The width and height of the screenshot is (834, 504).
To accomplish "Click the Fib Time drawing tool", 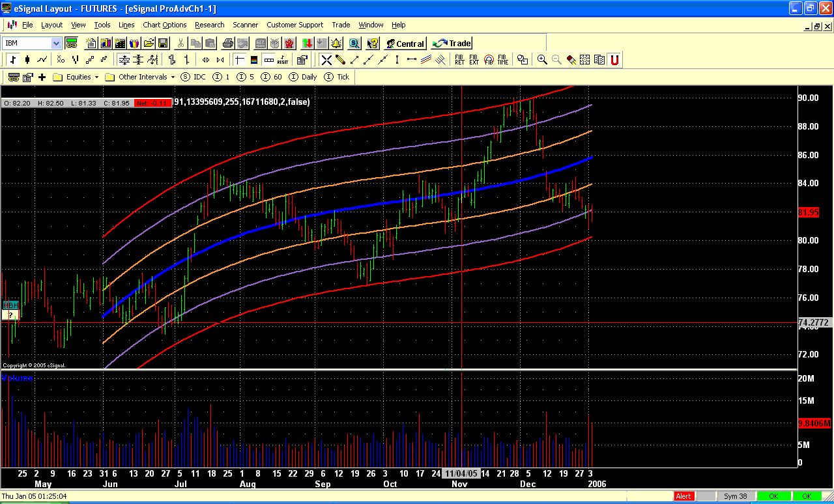I will [x=503, y=60].
